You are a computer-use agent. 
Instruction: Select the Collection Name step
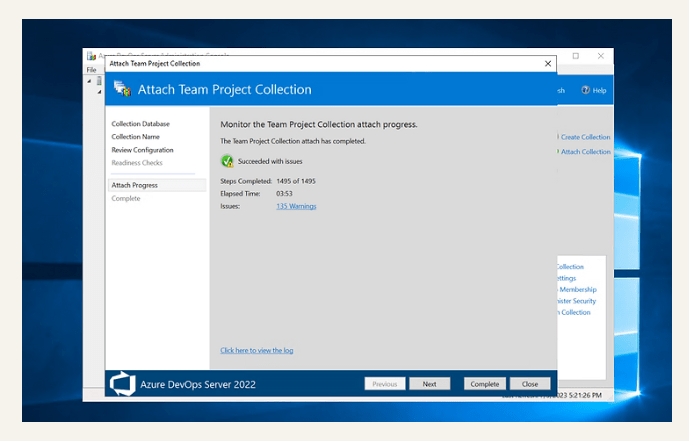tap(135, 137)
